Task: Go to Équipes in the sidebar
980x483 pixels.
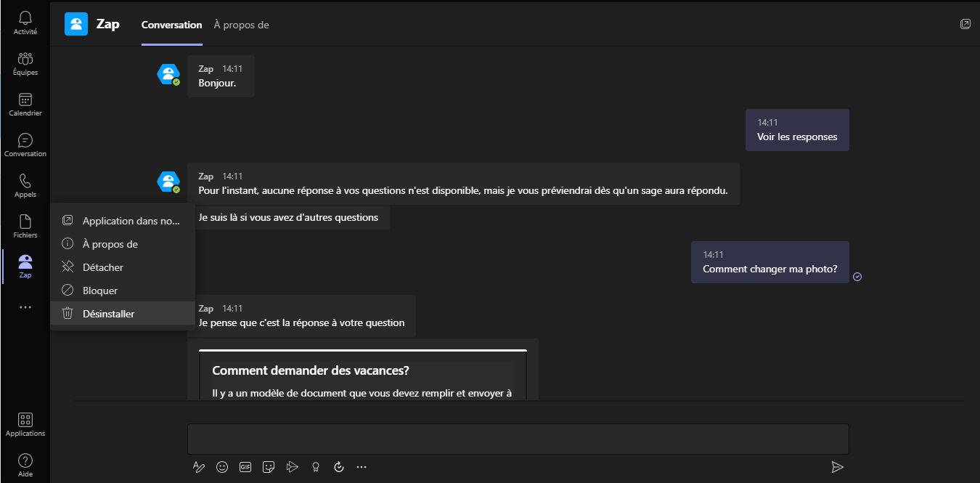Action: tap(25, 63)
